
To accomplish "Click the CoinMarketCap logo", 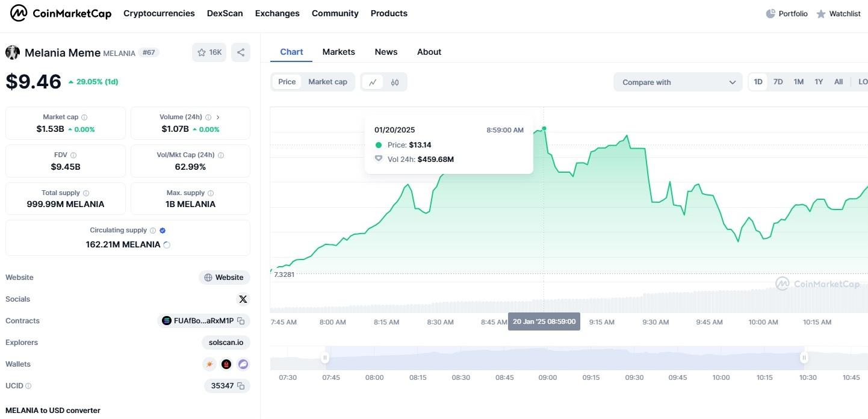I will point(61,13).
